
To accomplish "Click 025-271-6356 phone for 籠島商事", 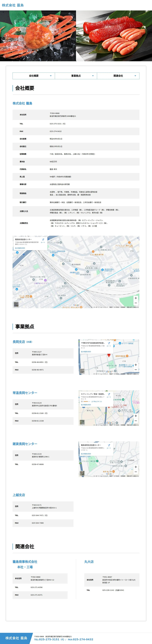I will pyautogui.click(x=37, y=587).
